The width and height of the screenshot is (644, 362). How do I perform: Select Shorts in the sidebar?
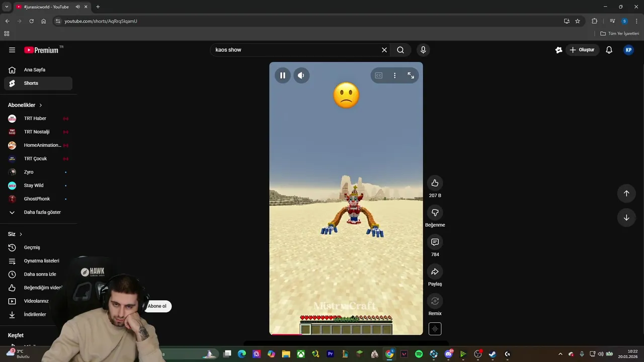pos(38,83)
